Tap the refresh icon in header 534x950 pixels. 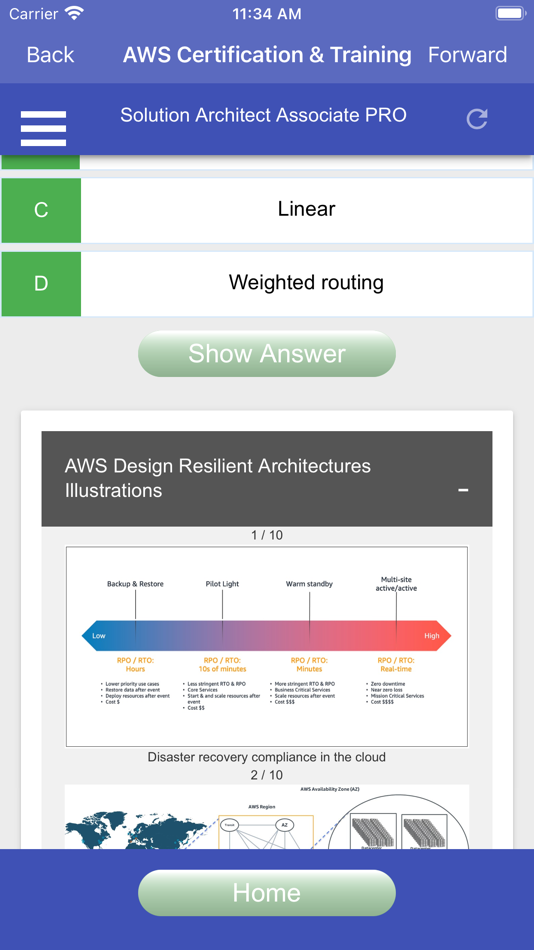pyautogui.click(x=477, y=119)
